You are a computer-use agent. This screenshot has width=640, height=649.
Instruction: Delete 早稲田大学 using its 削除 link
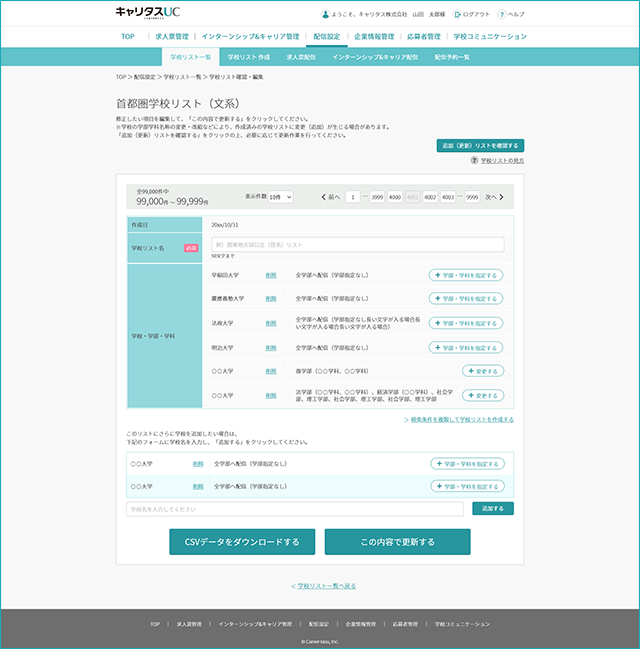[271, 275]
